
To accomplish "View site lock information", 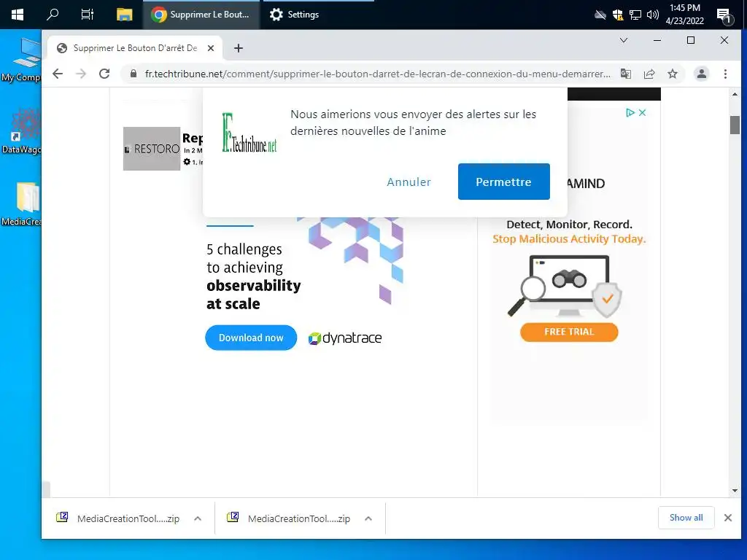I will (x=133, y=74).
